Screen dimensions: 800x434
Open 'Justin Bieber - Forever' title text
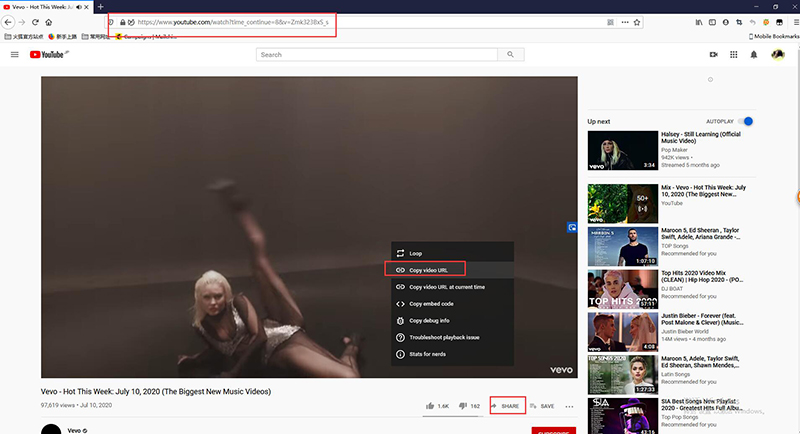coord(702,319)
